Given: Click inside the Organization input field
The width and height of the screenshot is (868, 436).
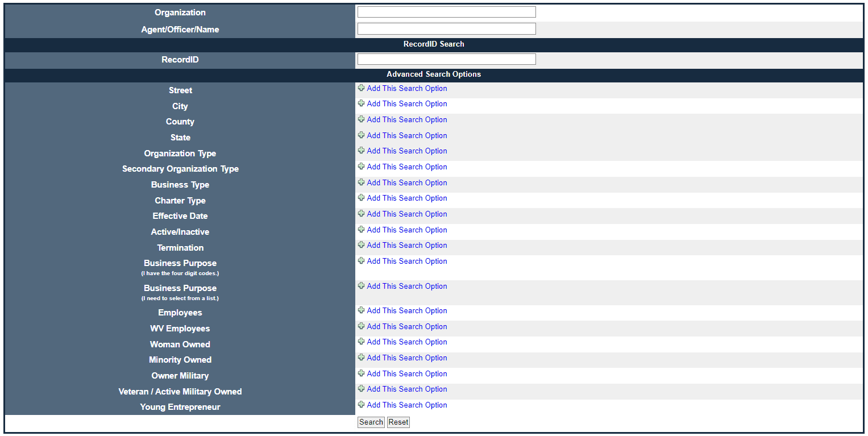Looking at the screenshot, I should click(x=446, y=11).
